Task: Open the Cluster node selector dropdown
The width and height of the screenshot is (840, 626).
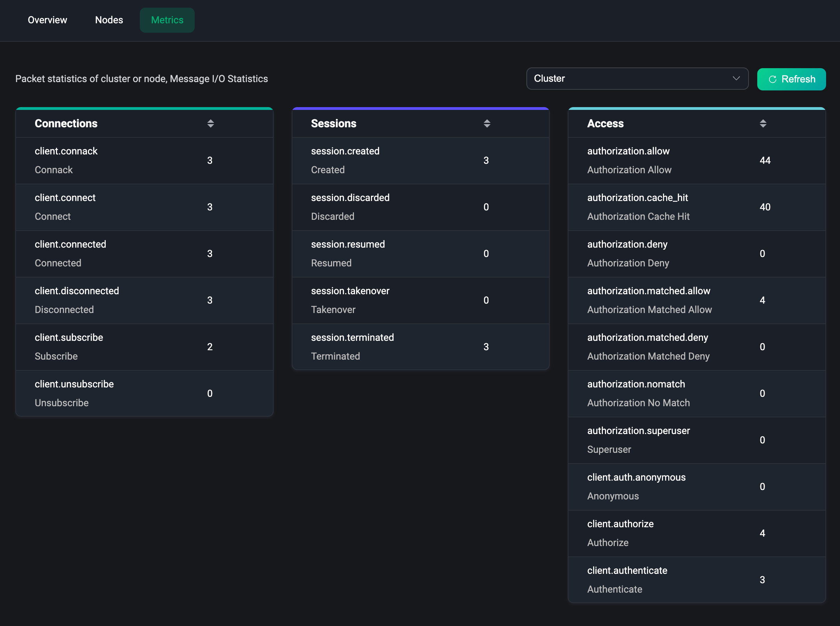Action: tap(637, 79)
